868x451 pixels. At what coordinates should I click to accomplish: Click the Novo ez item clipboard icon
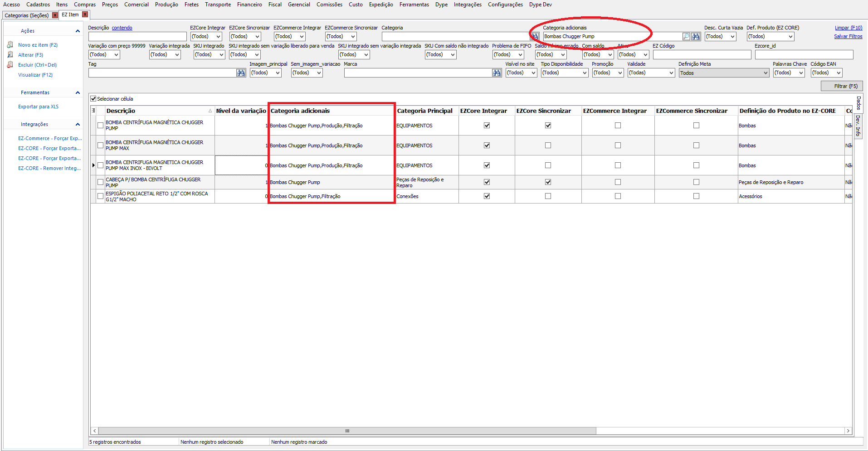click(x=10, y=45)
